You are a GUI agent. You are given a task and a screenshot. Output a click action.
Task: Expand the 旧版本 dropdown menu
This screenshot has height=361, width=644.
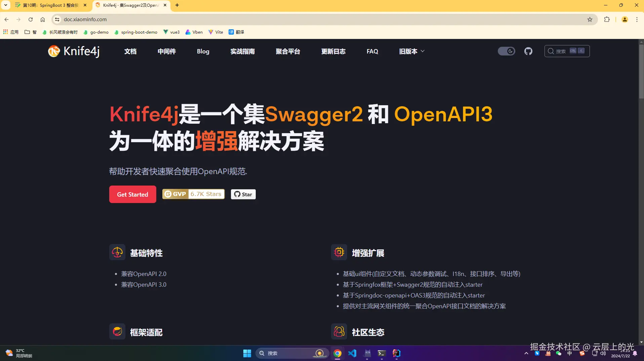[x=412, y=51]
